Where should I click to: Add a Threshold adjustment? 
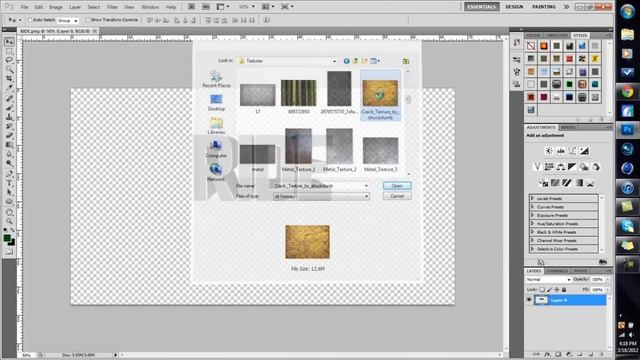point(567,183)
